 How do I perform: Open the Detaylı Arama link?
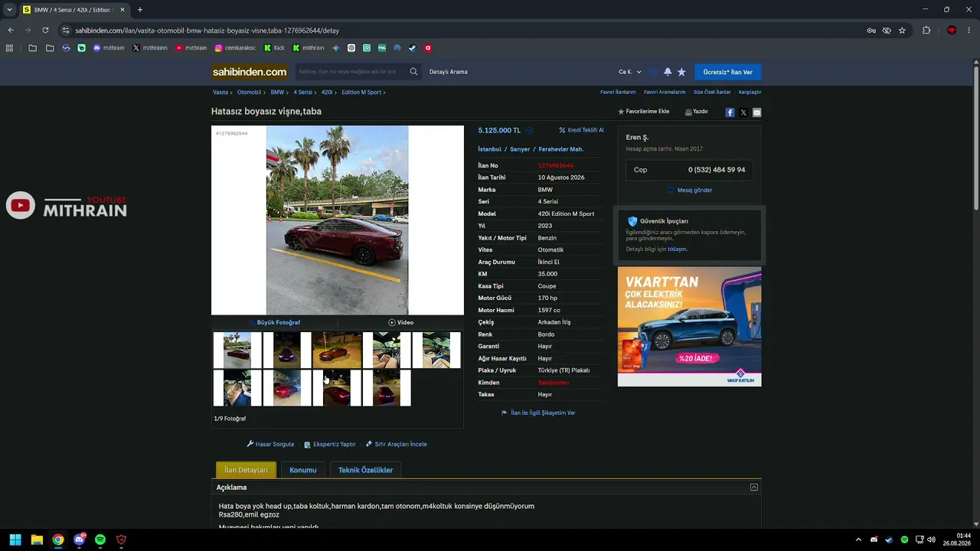(449, 72)
